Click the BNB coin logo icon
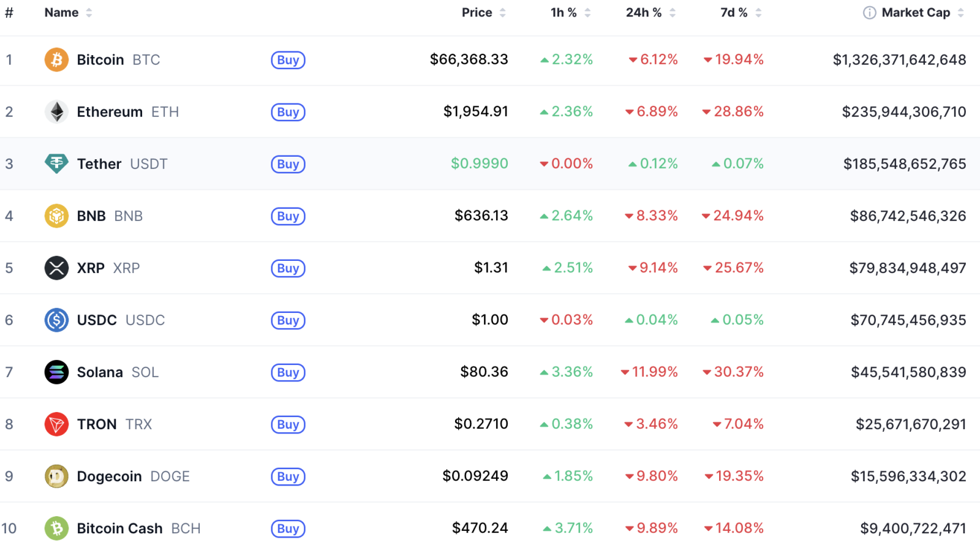 [x=56, y=216]
